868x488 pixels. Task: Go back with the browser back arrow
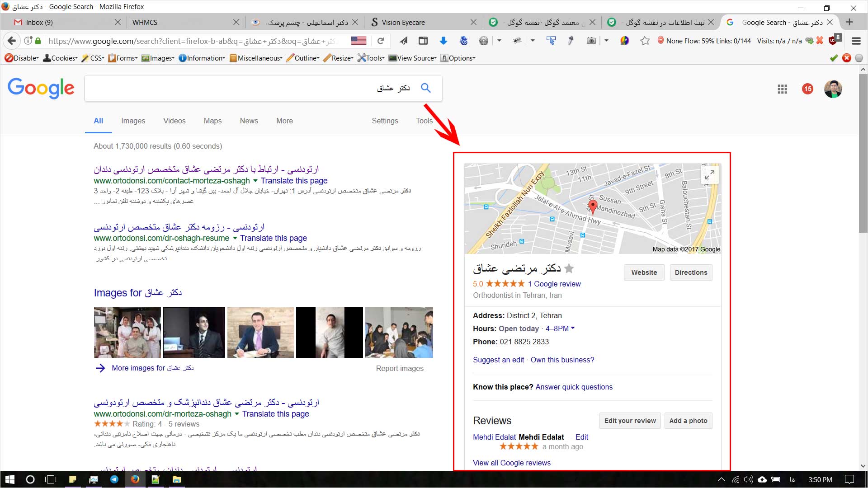pos(12,41)
